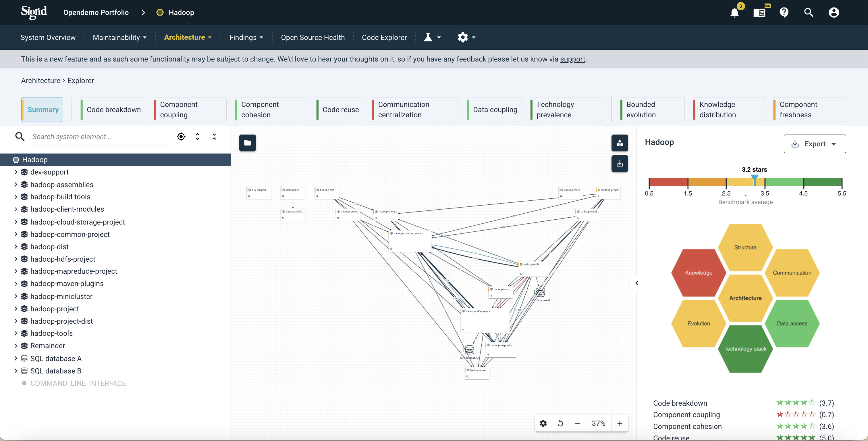Open the flask experiments menu

(432, 37)
